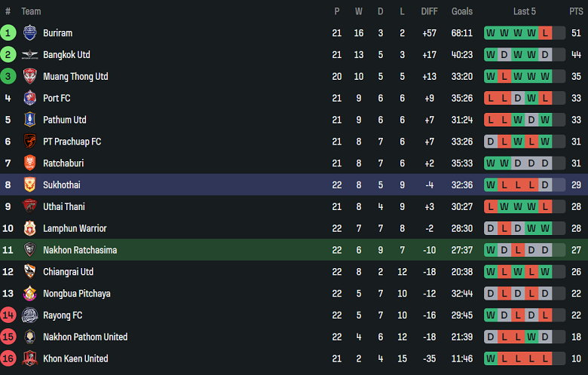Click the Buriram club crest icon

pyautogui.click(x=29, y=32)
